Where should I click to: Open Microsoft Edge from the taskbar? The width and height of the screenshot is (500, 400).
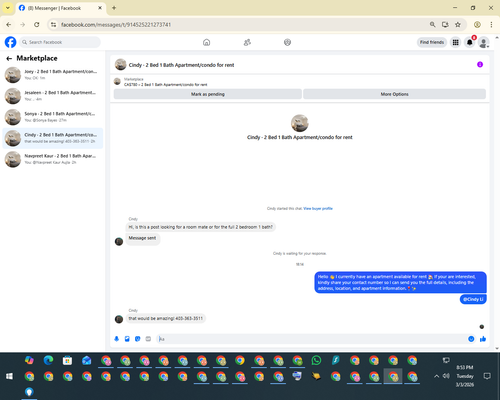pyautogui.click(x=48, y=360)
